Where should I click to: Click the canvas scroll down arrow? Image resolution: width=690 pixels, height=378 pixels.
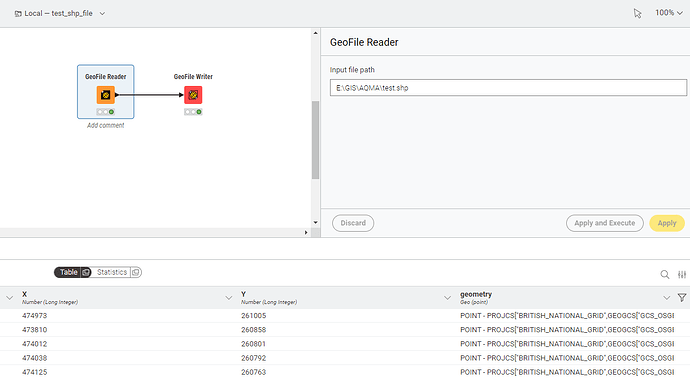pyautogui.click(x=315, y=222)
